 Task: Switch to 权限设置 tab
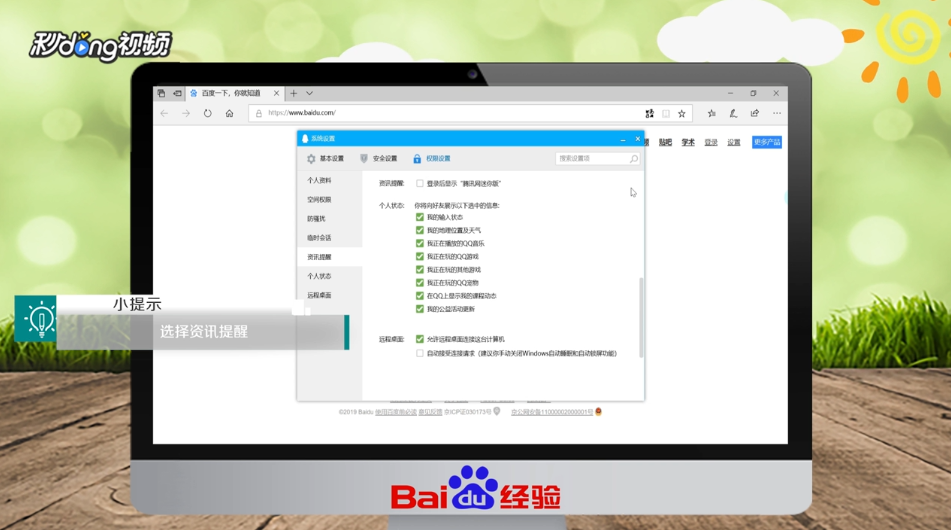coord(432,158)
